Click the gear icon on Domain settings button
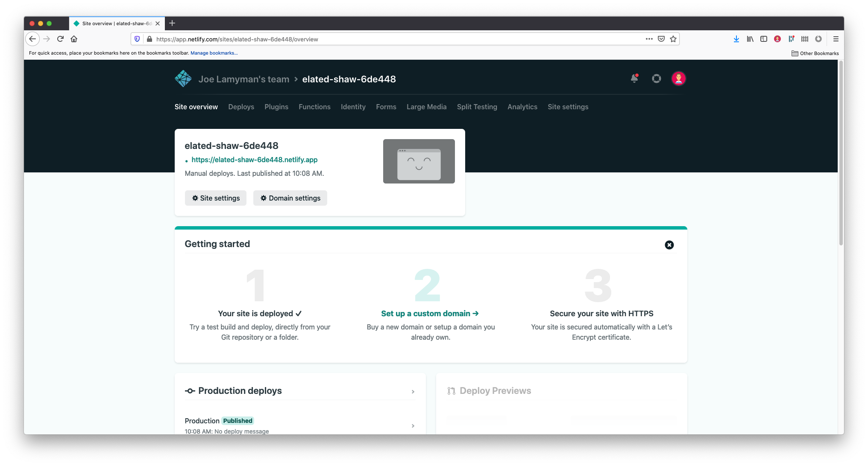868x466 pixels. point(264,198)
